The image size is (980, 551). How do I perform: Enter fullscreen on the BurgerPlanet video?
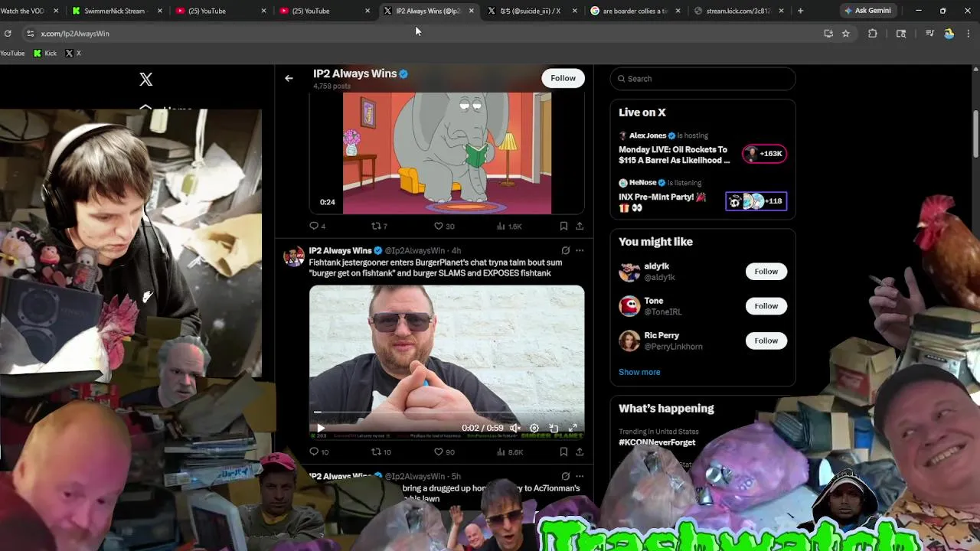point(573,429)
